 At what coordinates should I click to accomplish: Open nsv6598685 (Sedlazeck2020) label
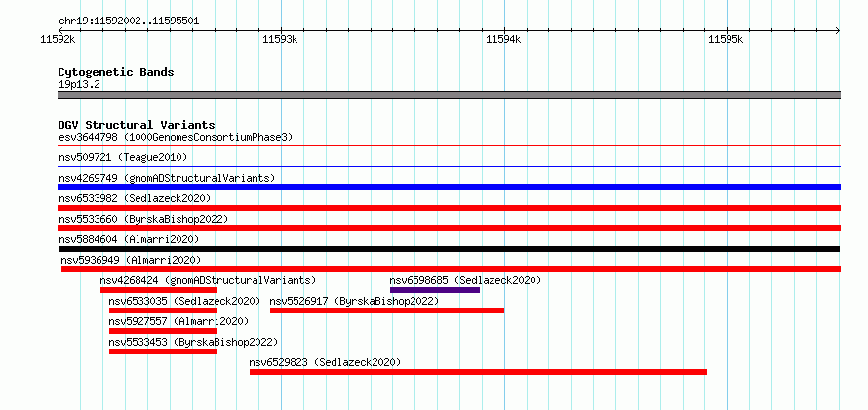(465, 280)
